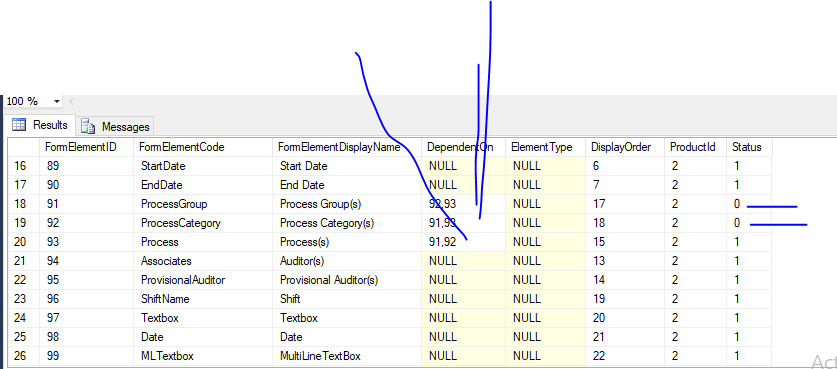Select row header 24
The width and height of the screenshot is (837, 369).
click(23, 318)
